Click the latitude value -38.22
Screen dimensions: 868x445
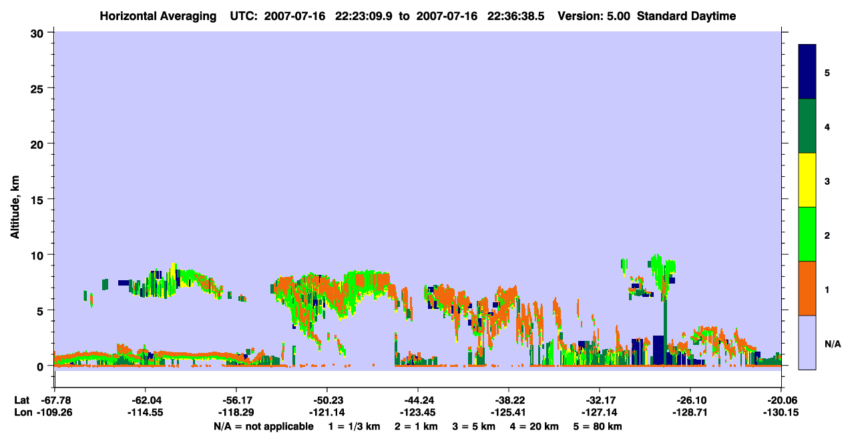coord(509,400)
